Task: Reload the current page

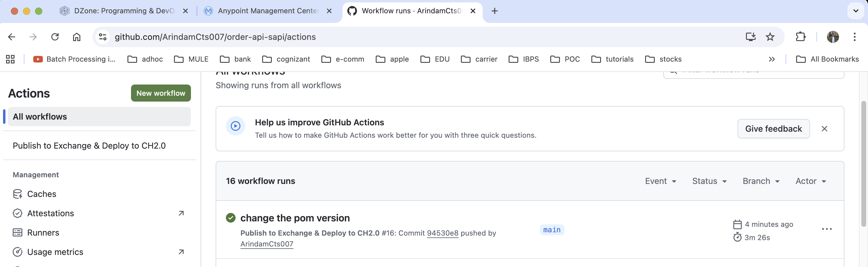Action: click(55, 37)
